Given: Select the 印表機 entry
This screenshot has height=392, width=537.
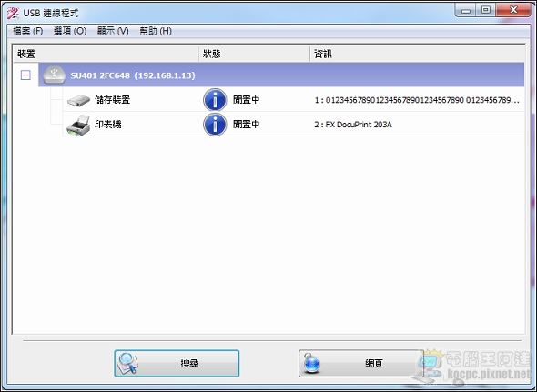Looking at the screenshot, I should [x=108, y=125].
